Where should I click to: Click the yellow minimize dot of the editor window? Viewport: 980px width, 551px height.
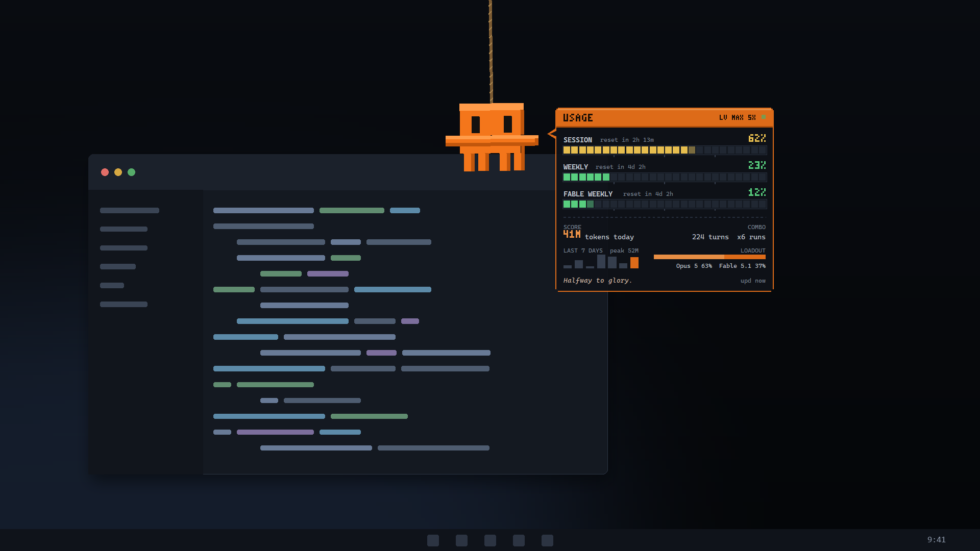pyautogui.click(x=118, y=172)
